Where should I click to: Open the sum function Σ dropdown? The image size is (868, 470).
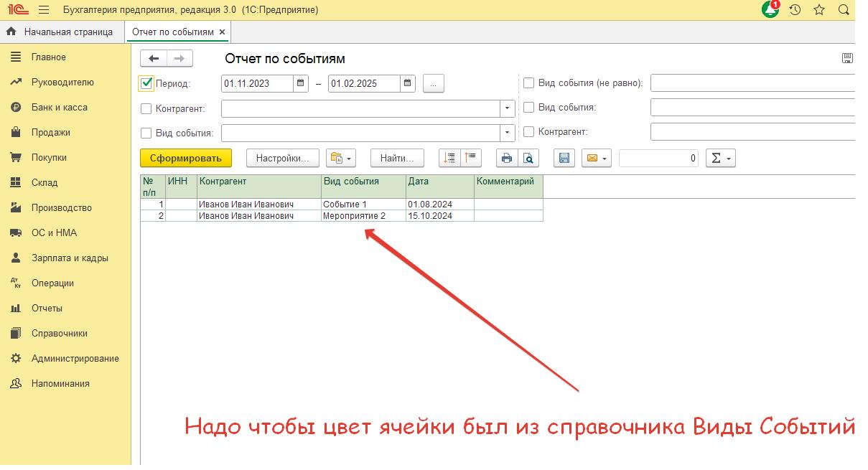[x=721, y=159]
